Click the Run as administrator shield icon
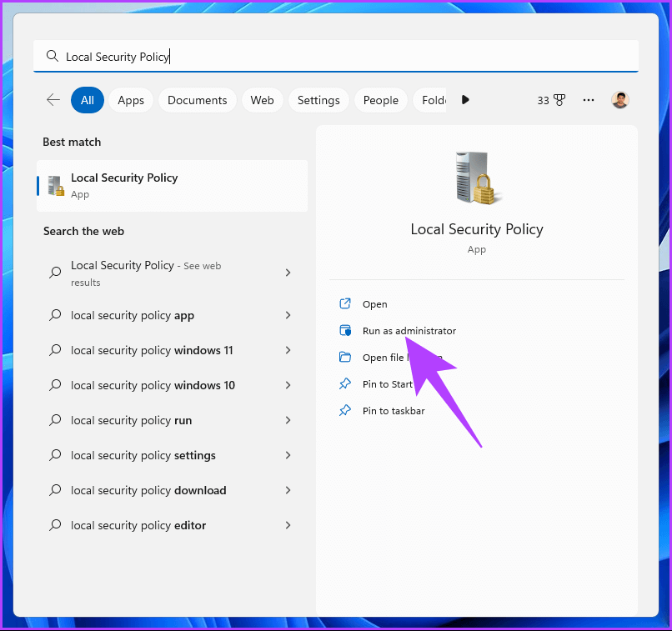 [x=345, y=330]
